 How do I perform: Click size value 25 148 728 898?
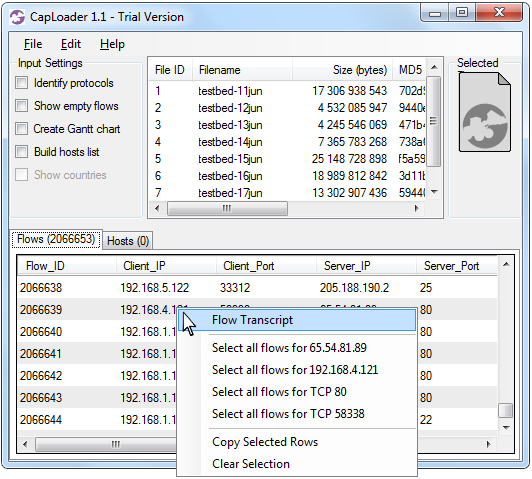pos(349,159)
